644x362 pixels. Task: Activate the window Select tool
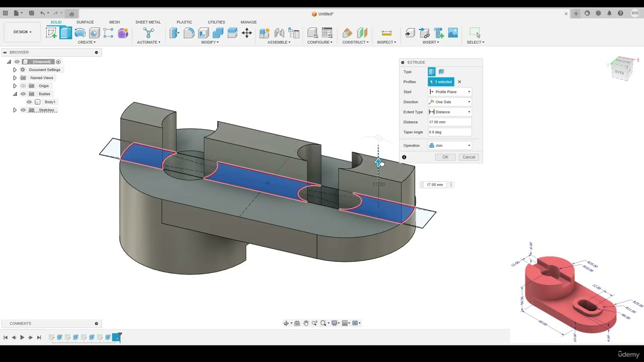coord(475,33)
